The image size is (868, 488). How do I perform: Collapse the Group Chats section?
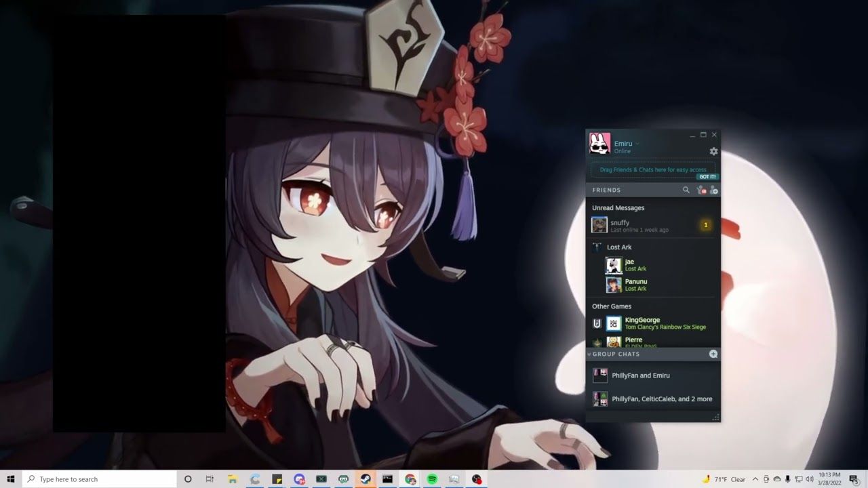click(x=589, y=354)
